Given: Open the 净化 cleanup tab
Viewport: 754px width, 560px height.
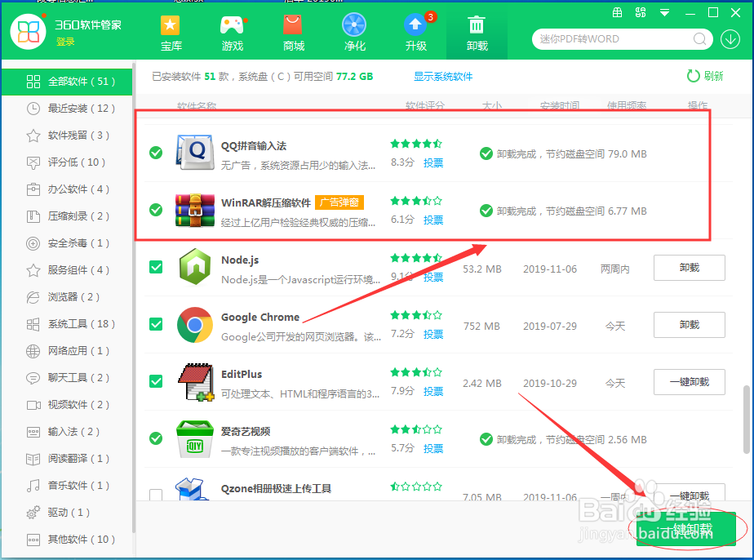Looking at the screenshot, I should tap(354, 33).
